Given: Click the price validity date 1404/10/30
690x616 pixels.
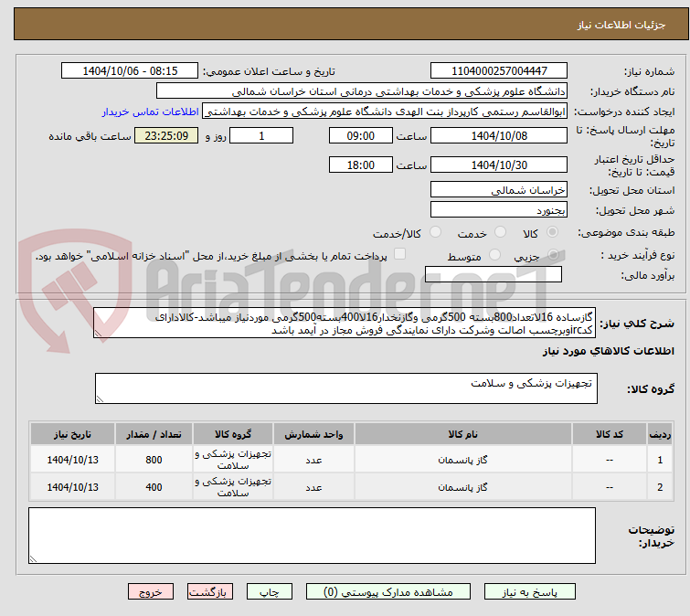Looking at the screenshot, I should tap(499, 165).
